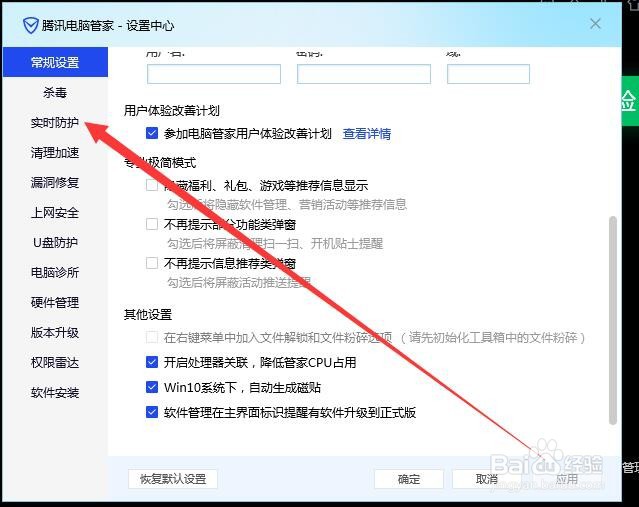Image resolution: width=639 pixels, height=507 pixels.
Task: Click the 勾选后将隐藏软件管理、营销活动等推荐信息 hint
Action: point(287,205)
